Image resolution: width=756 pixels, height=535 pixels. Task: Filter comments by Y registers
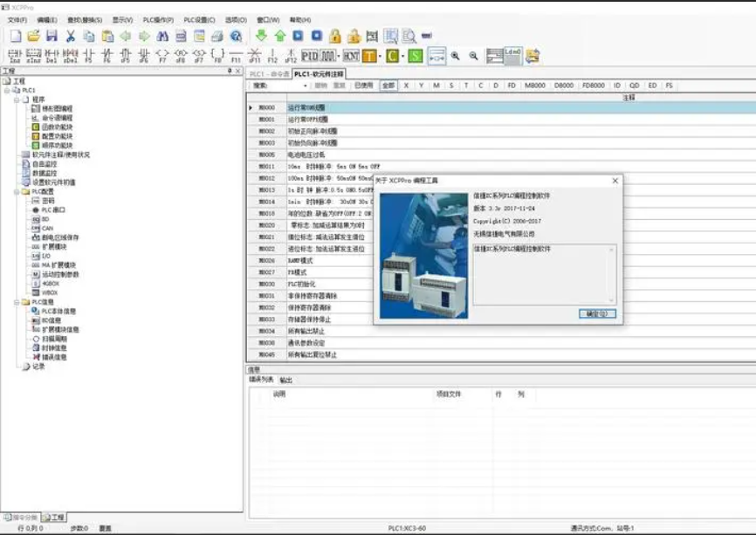click(422, 86)
